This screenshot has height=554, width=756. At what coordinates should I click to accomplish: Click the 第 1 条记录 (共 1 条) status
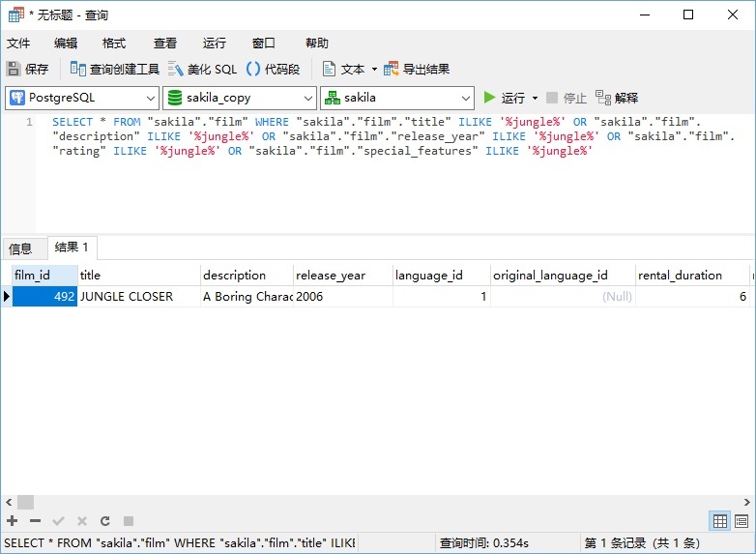[642, 543]
